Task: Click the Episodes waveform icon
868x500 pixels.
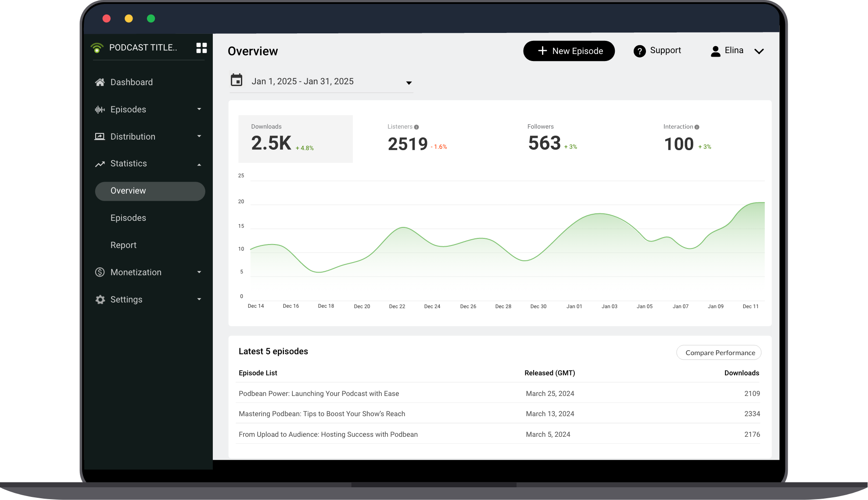Action: (x=100, y=109)
